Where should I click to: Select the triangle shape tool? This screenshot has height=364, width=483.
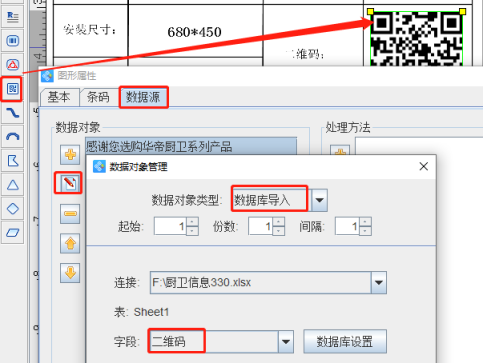pos(13,185)
